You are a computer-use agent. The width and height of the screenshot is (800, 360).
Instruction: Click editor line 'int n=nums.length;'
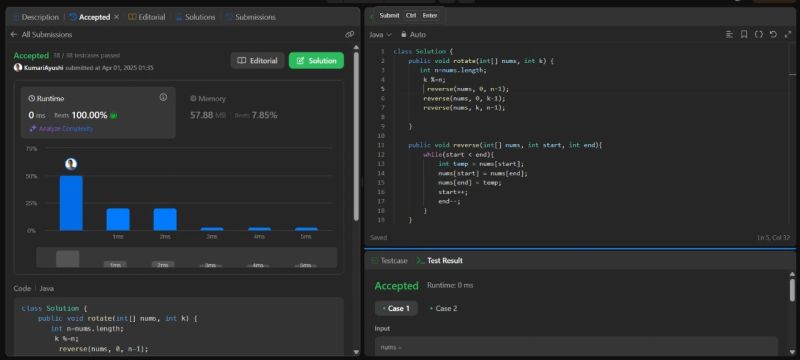tap(453, 70)
